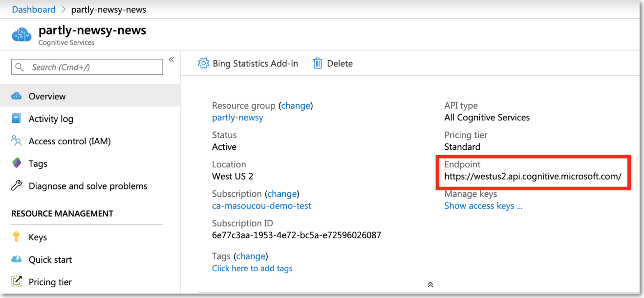Click in the Search (Cmd+/) field
The image size is (644, 298).
click(87, 67)
